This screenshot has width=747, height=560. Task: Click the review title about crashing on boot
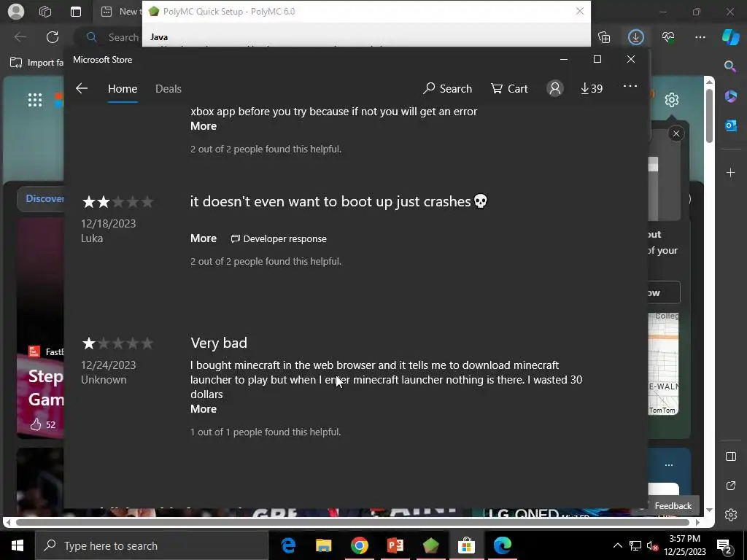point(338,201)
